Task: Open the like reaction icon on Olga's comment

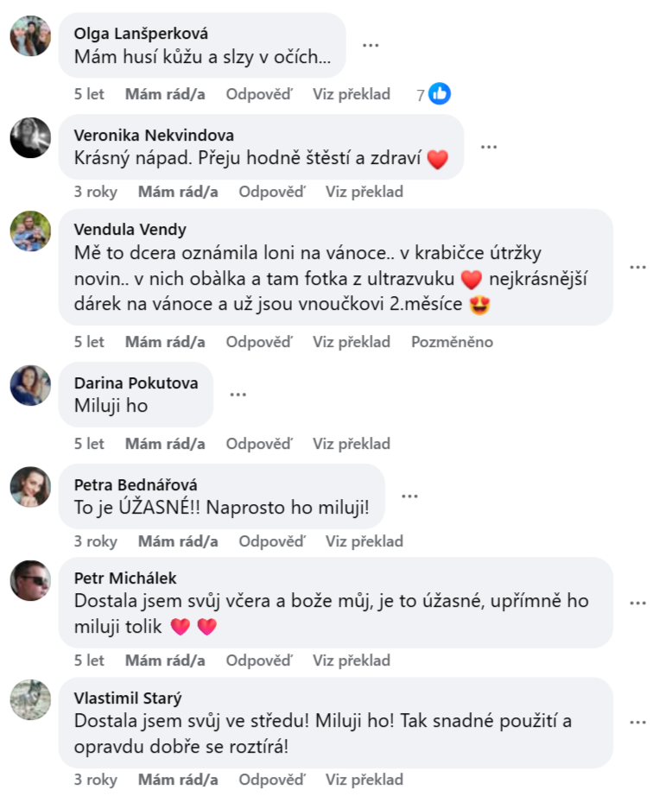Action: 440,94
